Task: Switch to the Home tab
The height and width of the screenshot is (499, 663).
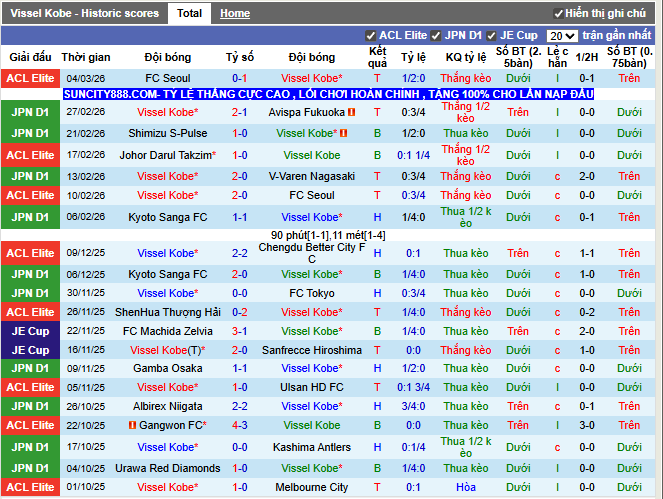Action: 235,14
